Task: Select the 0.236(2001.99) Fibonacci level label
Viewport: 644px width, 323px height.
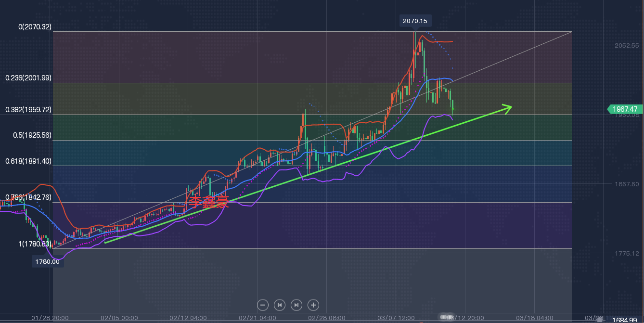Action: [28, 78]
